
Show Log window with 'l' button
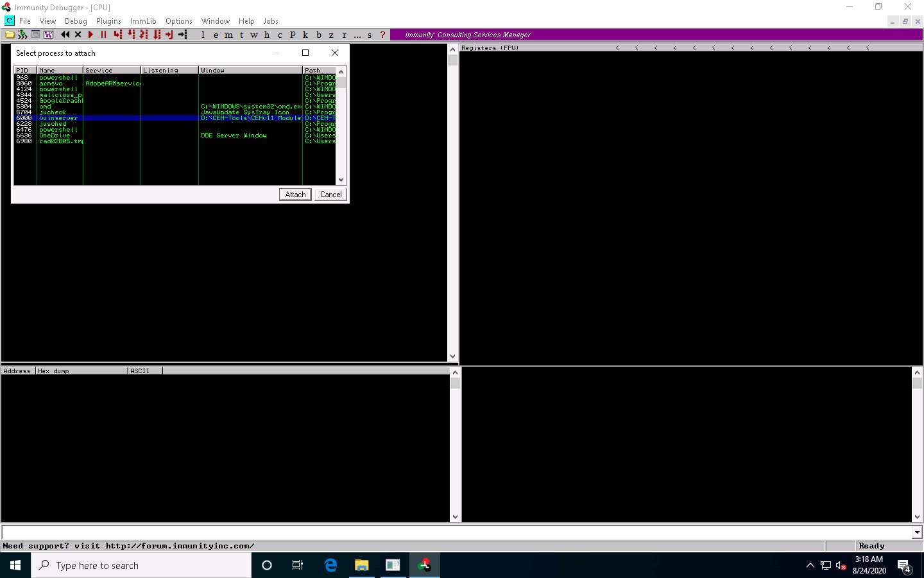(203, 35)
